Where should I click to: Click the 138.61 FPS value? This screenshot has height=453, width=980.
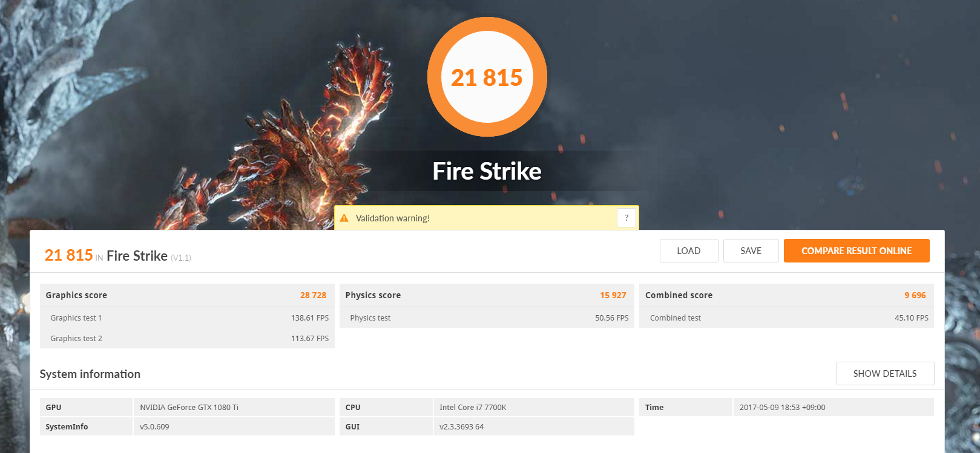[310, 318]
